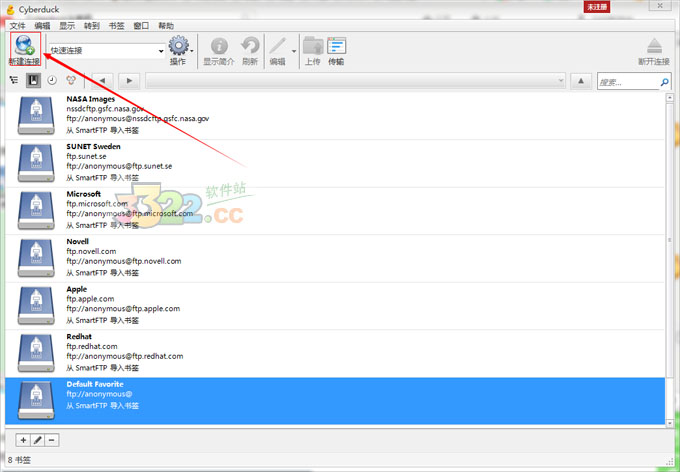Click the Get Info (显示简介) icon
Viewport: 680px width, 472px height.
pyautogui.click(x=219, y=46)
